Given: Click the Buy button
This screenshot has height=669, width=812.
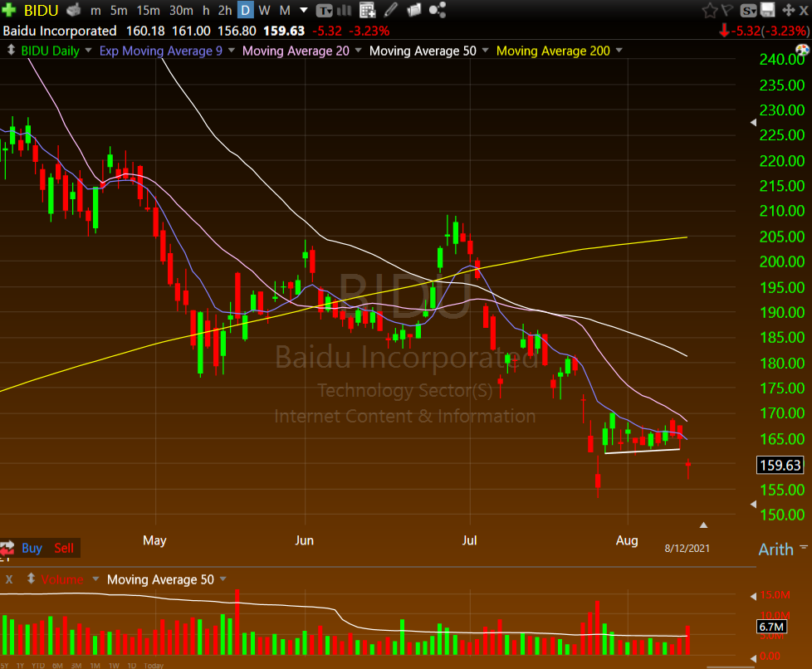Looking at the screenshot, I should coord(32,548).
